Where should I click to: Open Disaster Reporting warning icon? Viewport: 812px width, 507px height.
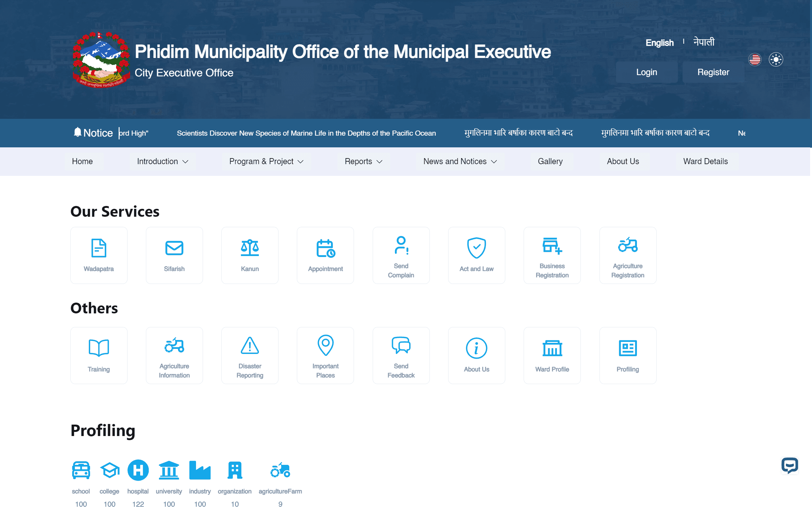point(250,346)
